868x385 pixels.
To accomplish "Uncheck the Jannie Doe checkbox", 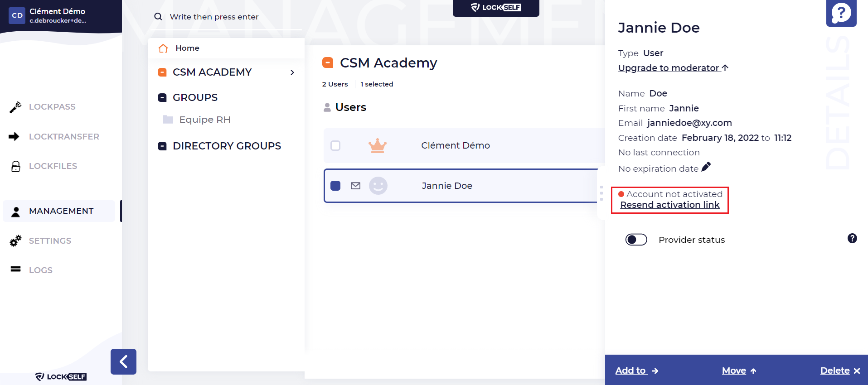I will coord(335,186).
